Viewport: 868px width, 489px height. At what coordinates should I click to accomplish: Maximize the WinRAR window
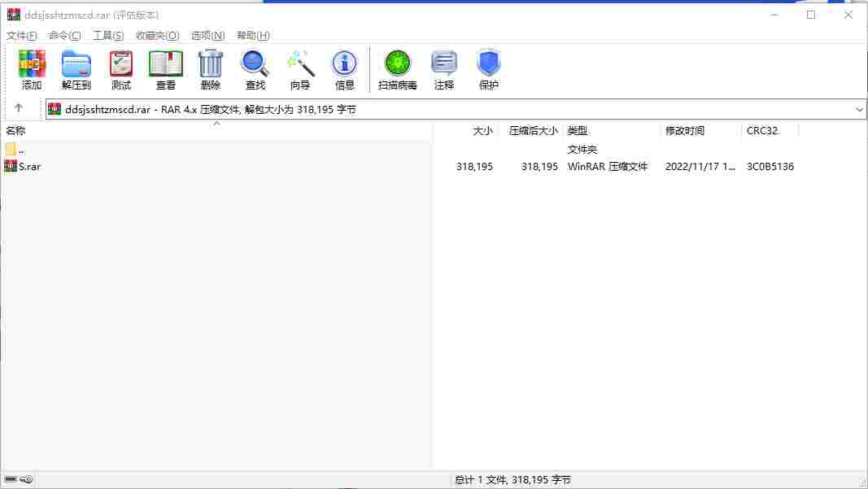coord(811,15)
